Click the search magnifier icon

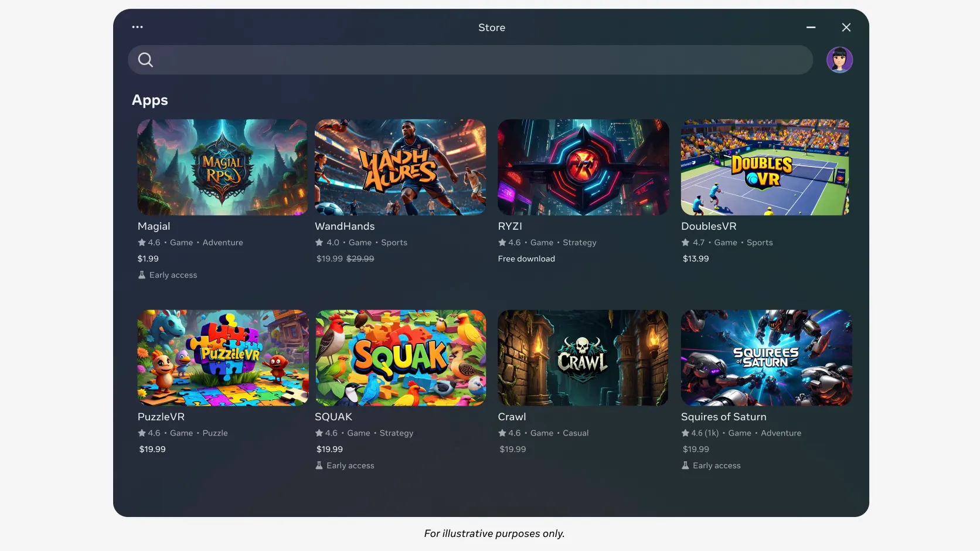pos(145,60)
